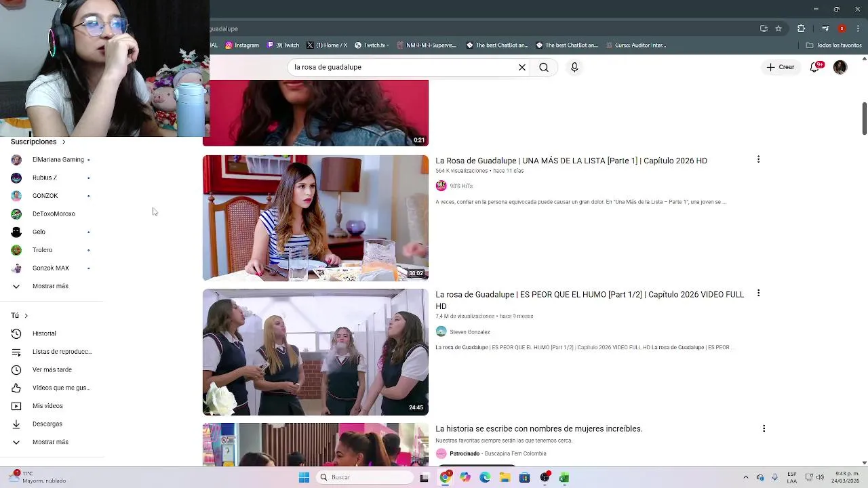868x488 pixels.
Task: Expand the Tú section with Mostrar más
Action: pos(52,442)
